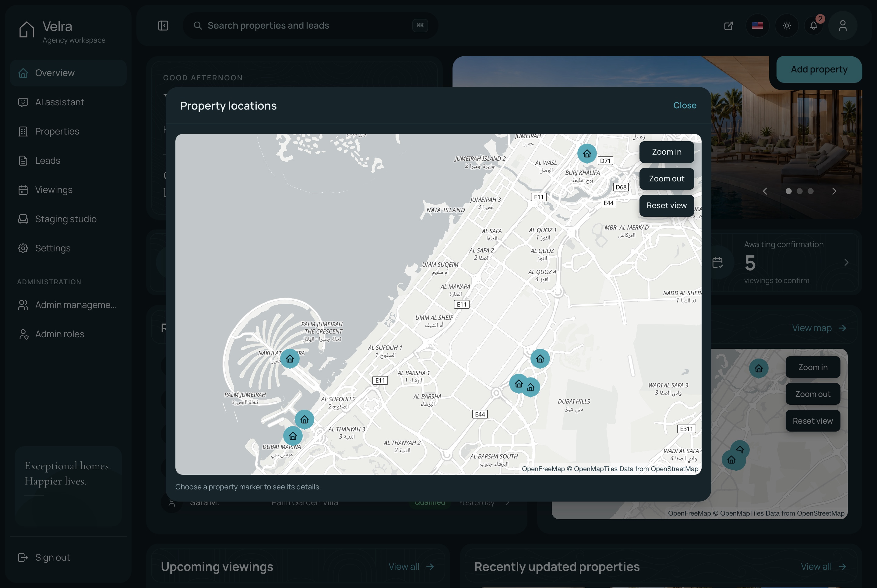Show previous hero carousel image
Screen dimensions: 877x588
click(x=765, y=191)
